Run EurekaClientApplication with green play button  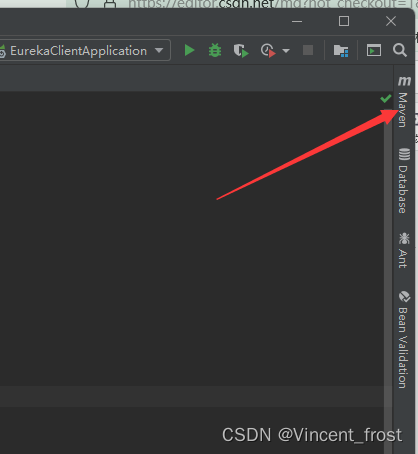click(x=189, y=50)
